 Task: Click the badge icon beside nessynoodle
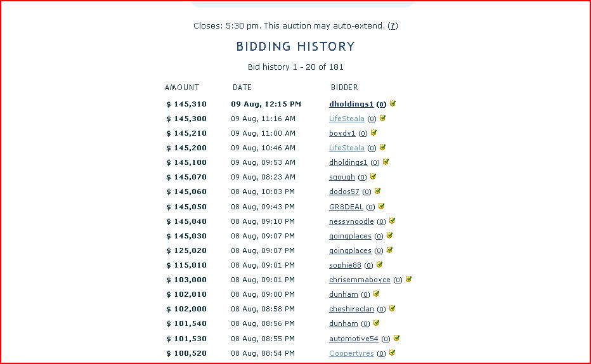(392, 221)
